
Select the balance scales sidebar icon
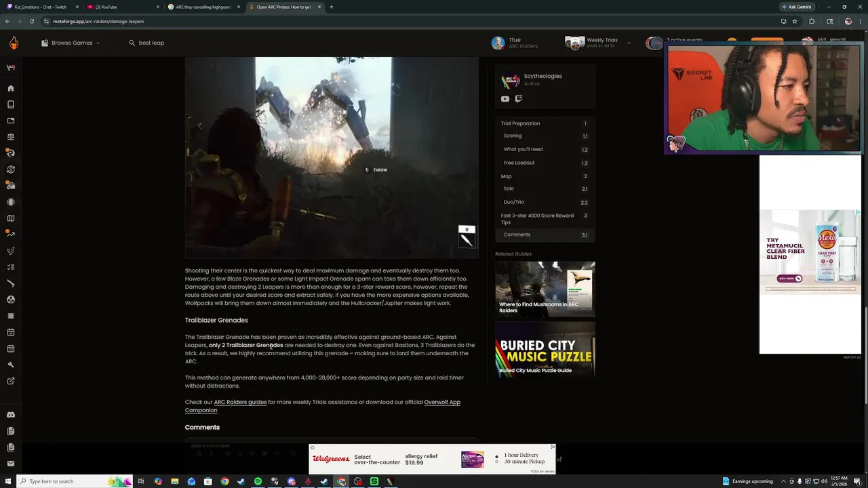10,137
